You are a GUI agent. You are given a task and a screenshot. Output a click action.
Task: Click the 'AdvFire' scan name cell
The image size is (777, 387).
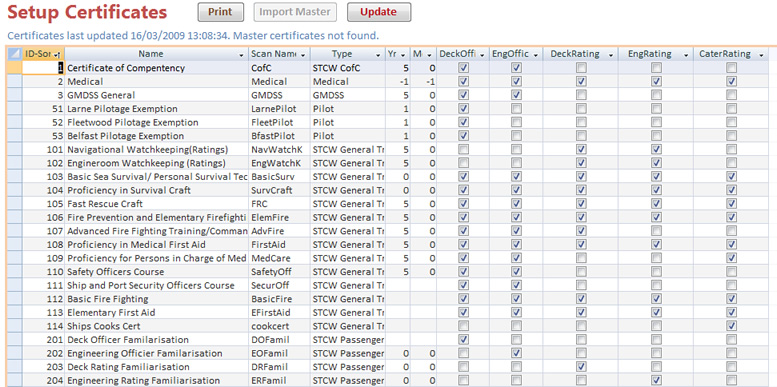pos(279,231)
